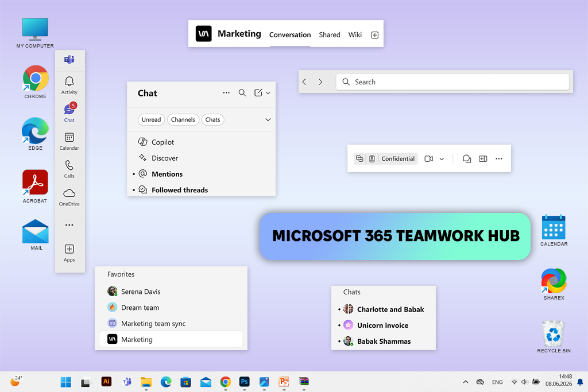The width and height of the screenshot is (588, 392).
Task: Show more apps via sidebar ellipsis
Action: point(69,225)
